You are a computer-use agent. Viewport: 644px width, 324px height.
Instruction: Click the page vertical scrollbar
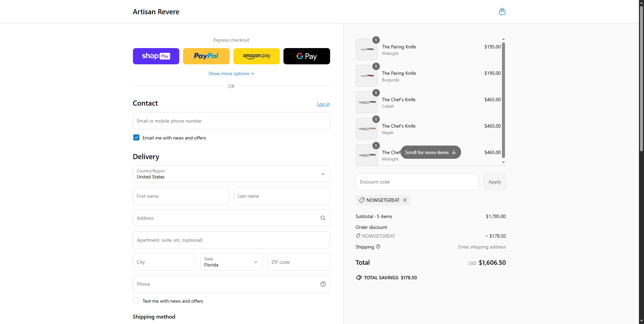(x=641, y=78)
